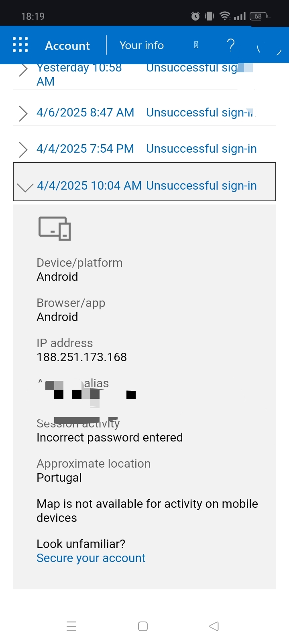
Task: Open the Android recent apps button
Action: click(x=71, y=626)
